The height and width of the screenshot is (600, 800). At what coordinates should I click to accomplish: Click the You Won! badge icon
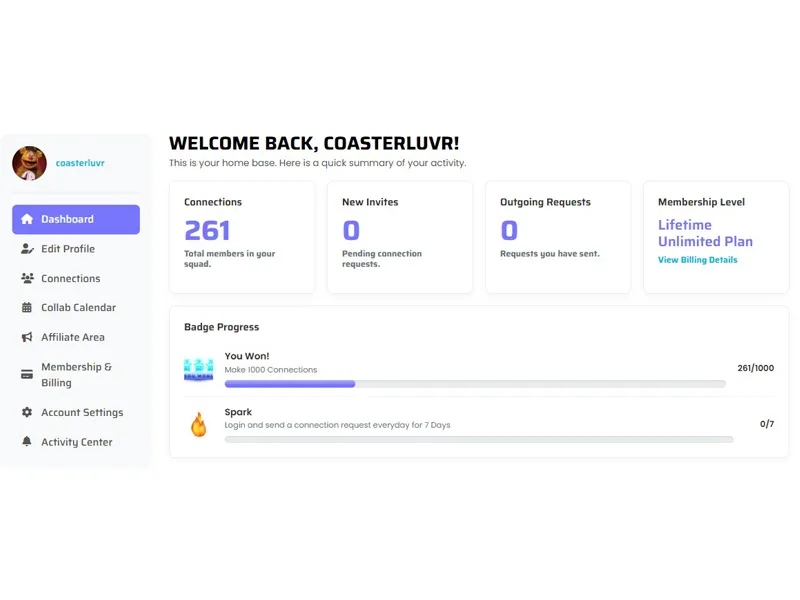coord(198,368)
